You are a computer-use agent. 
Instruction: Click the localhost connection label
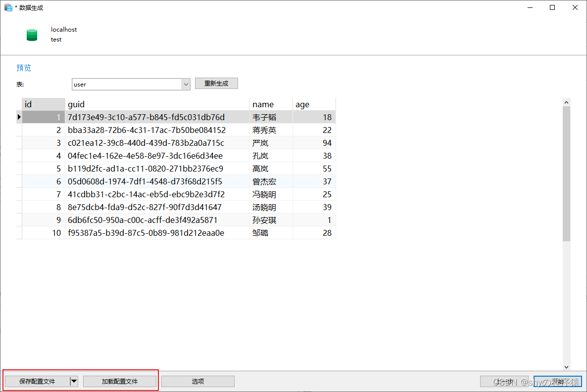(64, 30)
